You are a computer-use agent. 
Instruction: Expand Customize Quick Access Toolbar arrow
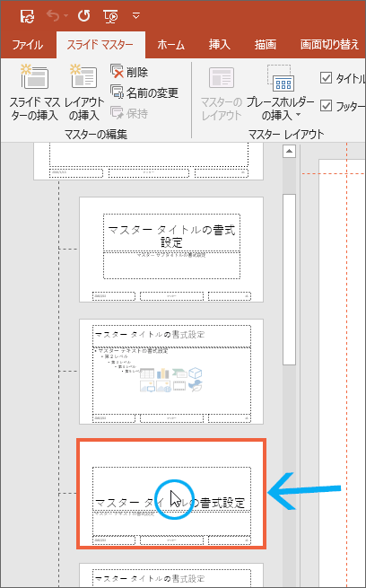coord(136,16)
